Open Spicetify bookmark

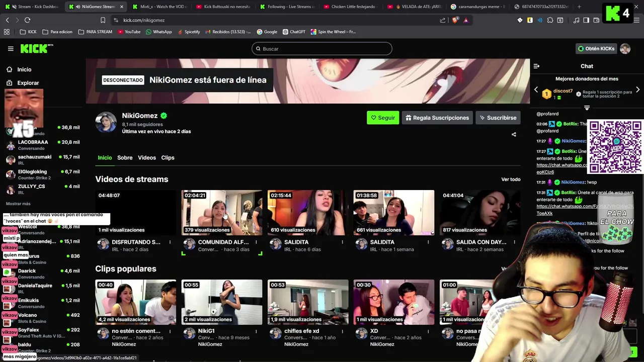point(188,32)
